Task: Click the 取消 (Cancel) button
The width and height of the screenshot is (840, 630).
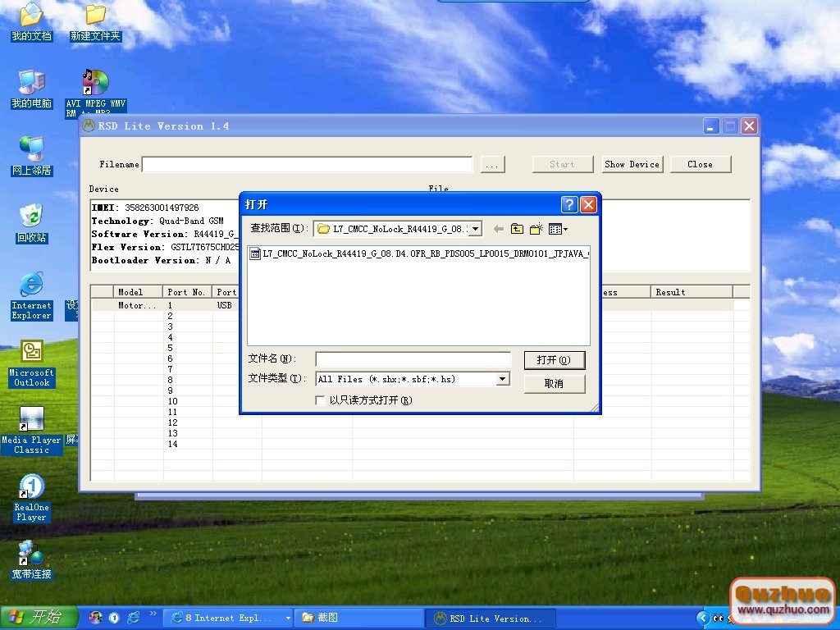Action: [554, 384]
